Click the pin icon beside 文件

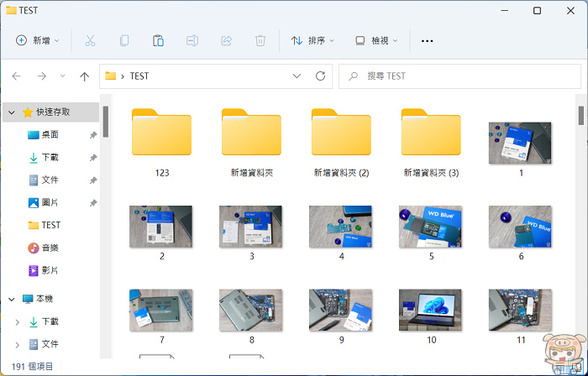point(93,180)
